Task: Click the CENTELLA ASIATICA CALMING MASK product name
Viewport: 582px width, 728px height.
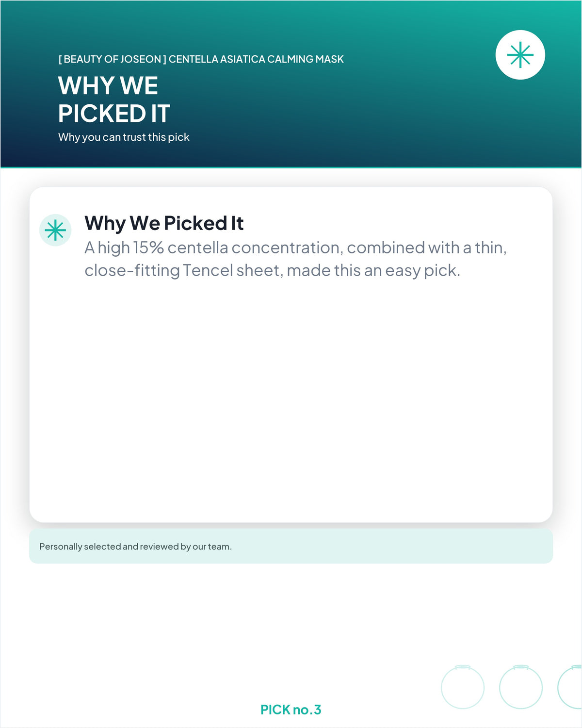Action: pyautogui.click(x=256, y=59)
